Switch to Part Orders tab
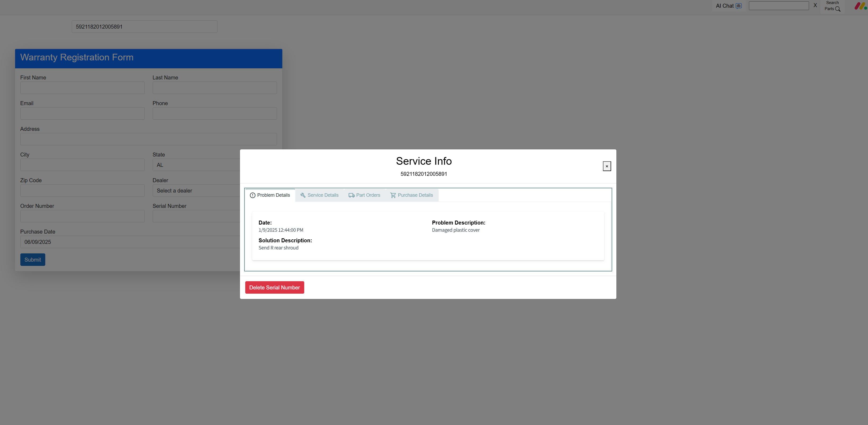The width and height of the screenshot is (868, 425). 368,195
